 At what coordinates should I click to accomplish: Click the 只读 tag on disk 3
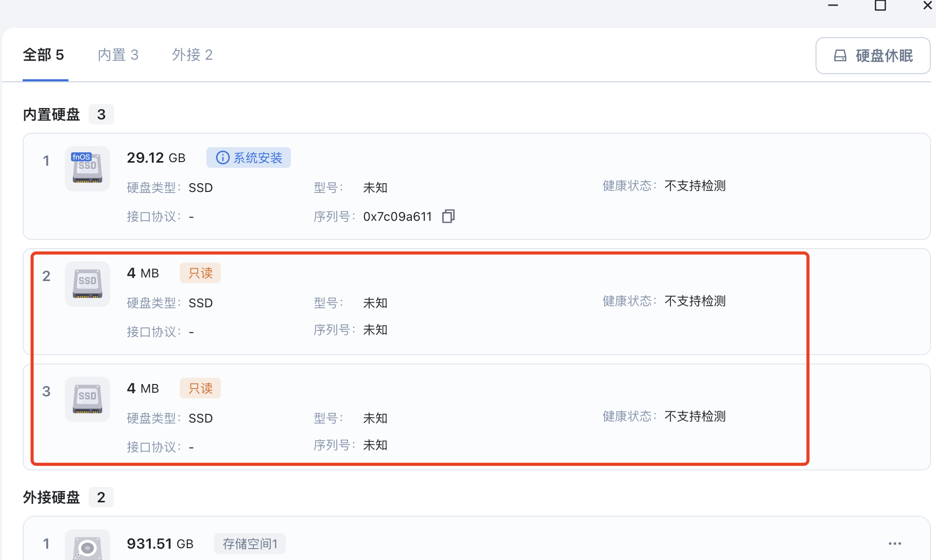point(200,388)
